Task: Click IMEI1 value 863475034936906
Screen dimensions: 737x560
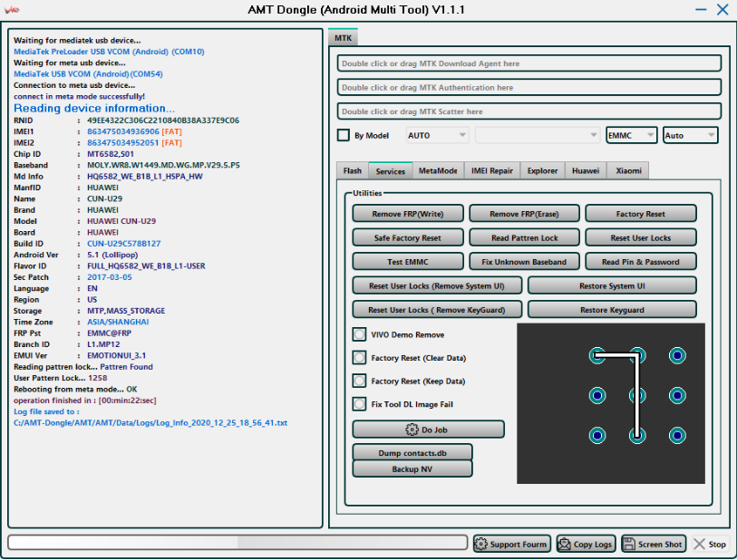Action: [123, 131]
